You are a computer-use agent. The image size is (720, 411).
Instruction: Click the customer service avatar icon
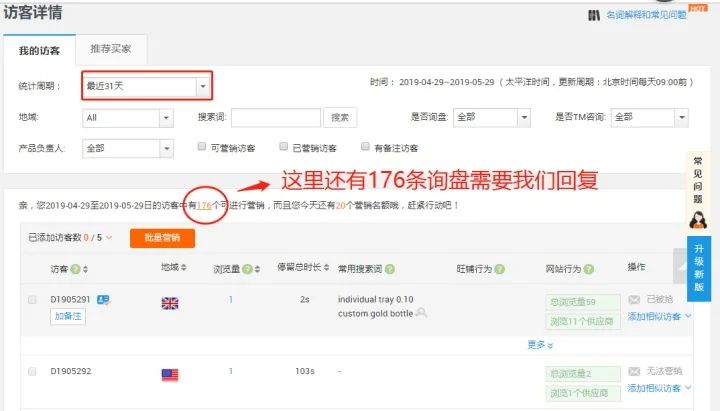pyautogui.click(x=698, y=220)
